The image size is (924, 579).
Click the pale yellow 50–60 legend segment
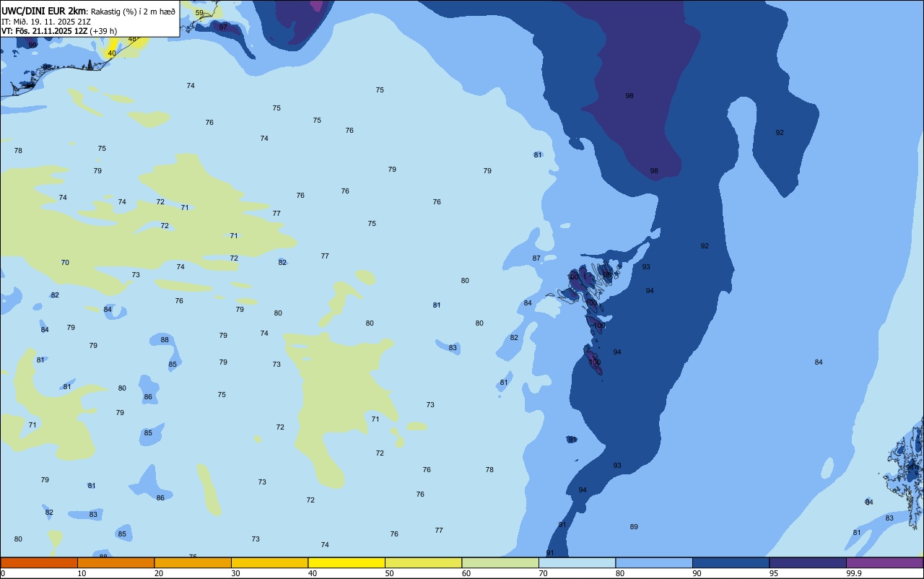coord(423,562)
